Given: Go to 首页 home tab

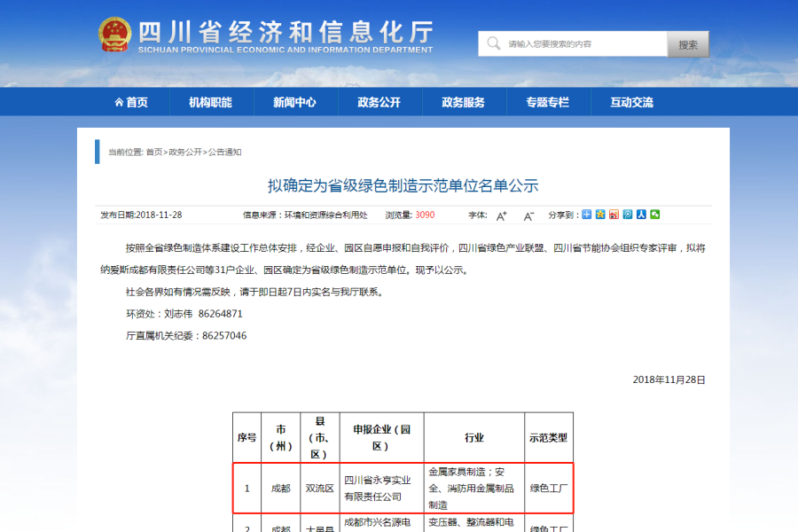Looking at the screenshot, I should pyautogui.click(x=131, y=102).
